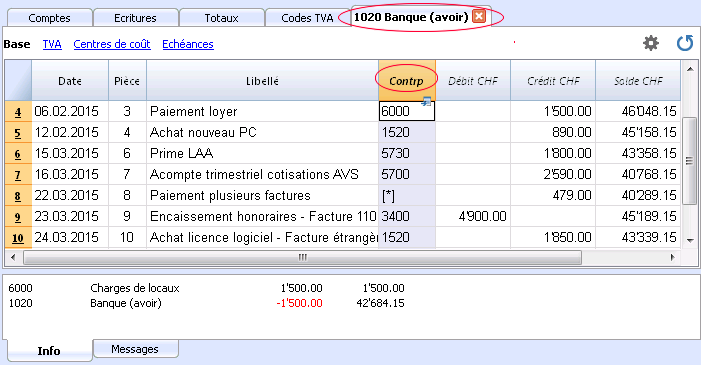Switch to the Comptes tab
701x365 pixels.
tap(50, 18)
